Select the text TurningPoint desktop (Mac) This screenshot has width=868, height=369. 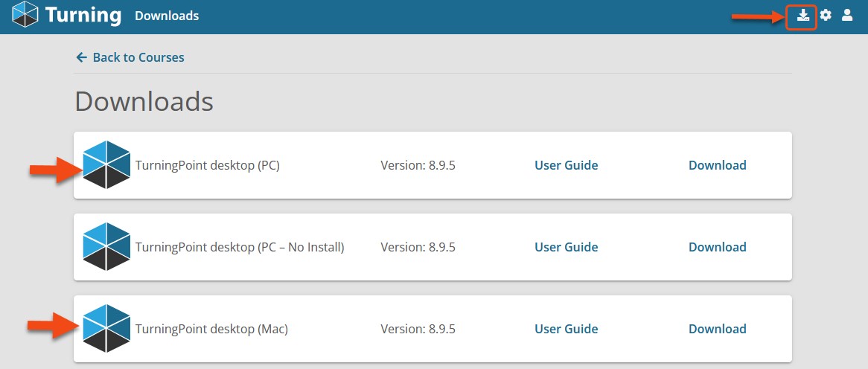tap(211, 329)
